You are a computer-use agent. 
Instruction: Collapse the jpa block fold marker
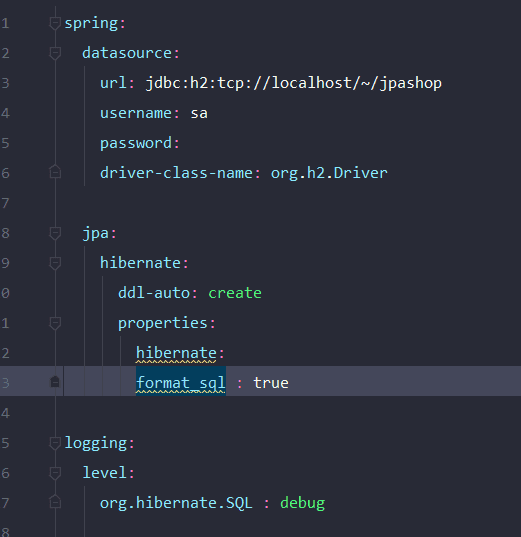coord(55,233)
